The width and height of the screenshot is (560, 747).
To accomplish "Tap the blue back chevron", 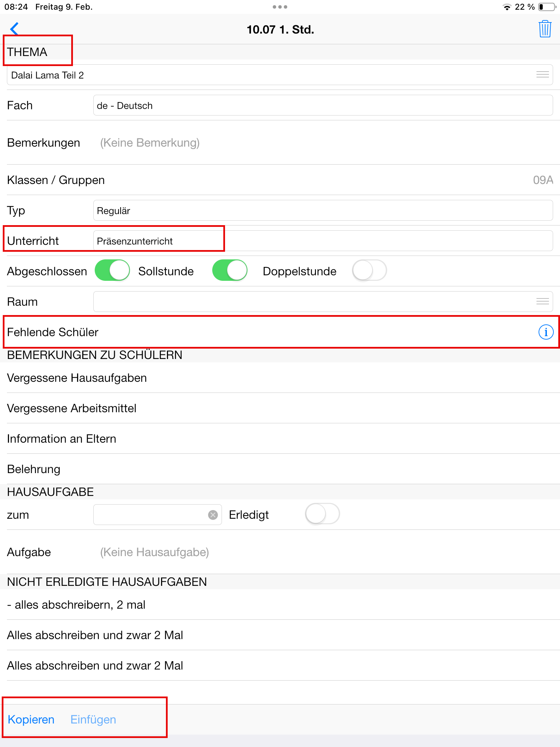I will (x=14, y=29).
